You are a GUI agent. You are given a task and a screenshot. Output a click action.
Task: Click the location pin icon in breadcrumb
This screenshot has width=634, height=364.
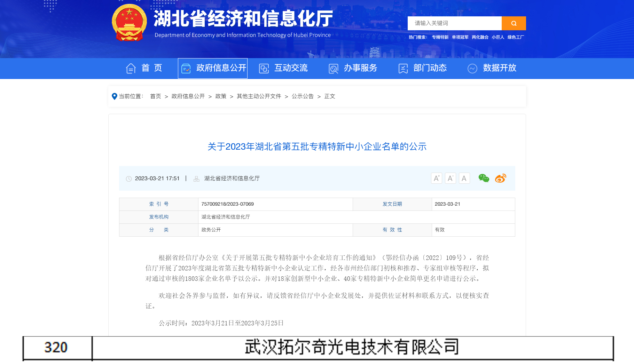click(x=114, y=96)
